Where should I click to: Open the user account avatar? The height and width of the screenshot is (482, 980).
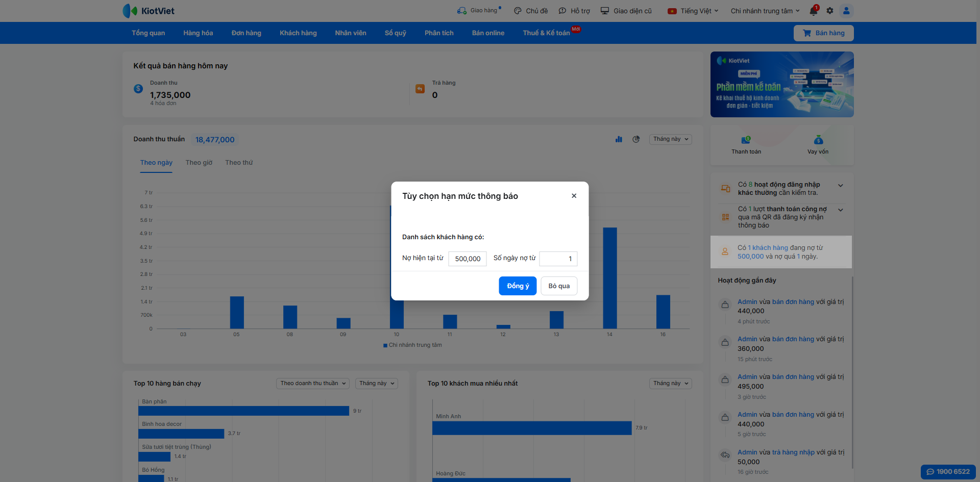pos(846,11)
